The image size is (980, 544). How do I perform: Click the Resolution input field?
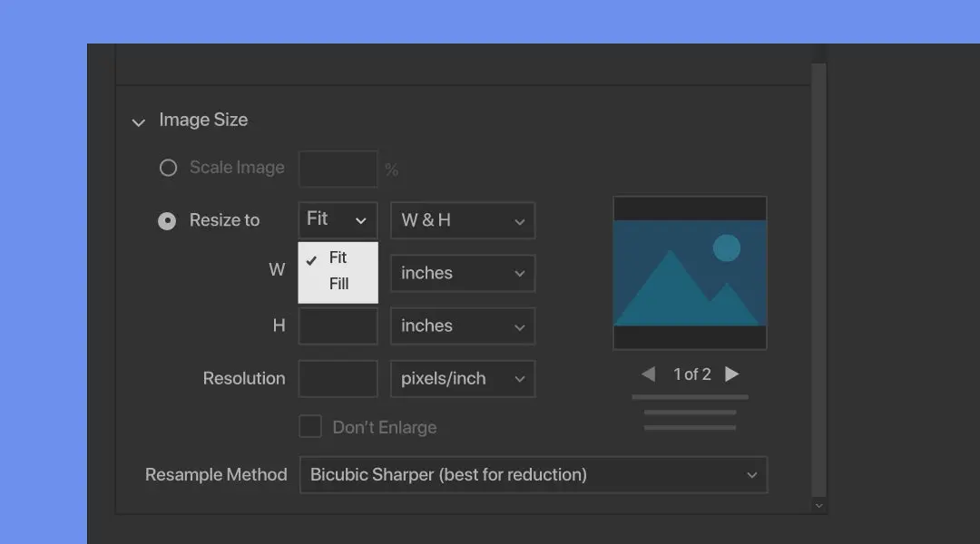tap(338, 378)
